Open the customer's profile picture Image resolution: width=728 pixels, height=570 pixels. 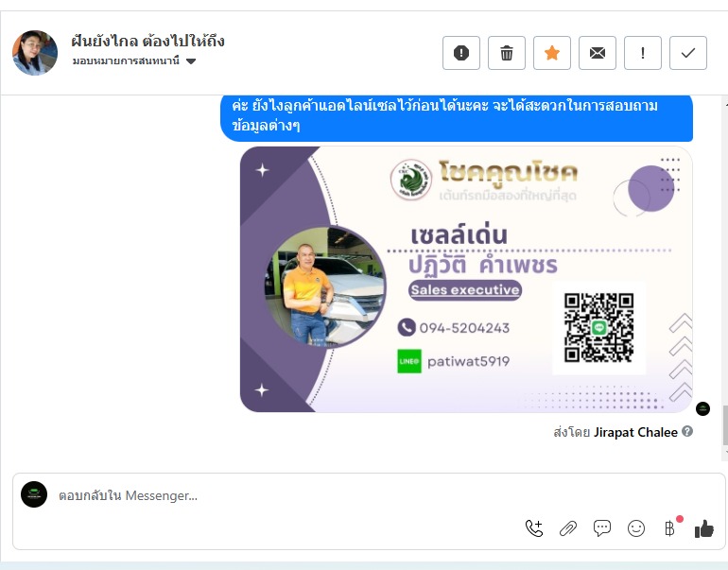(x=35, y=53)
